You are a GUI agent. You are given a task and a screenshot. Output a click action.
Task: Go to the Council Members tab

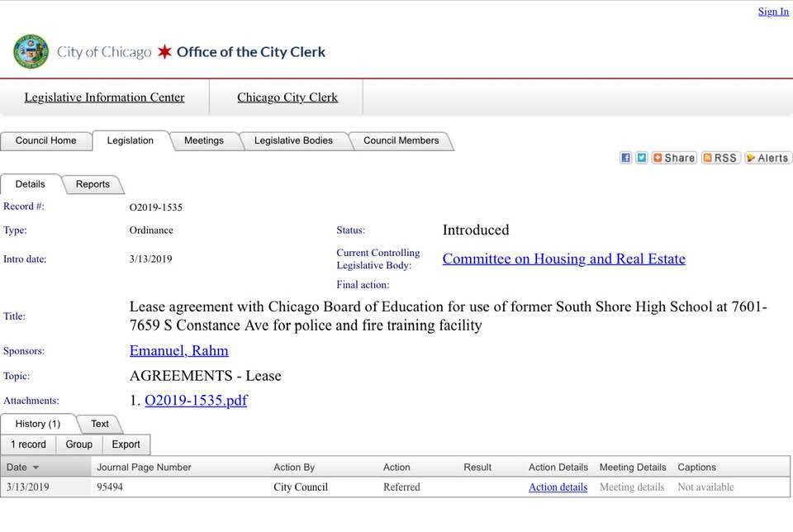pyautogui.click(x=401, y=140)
